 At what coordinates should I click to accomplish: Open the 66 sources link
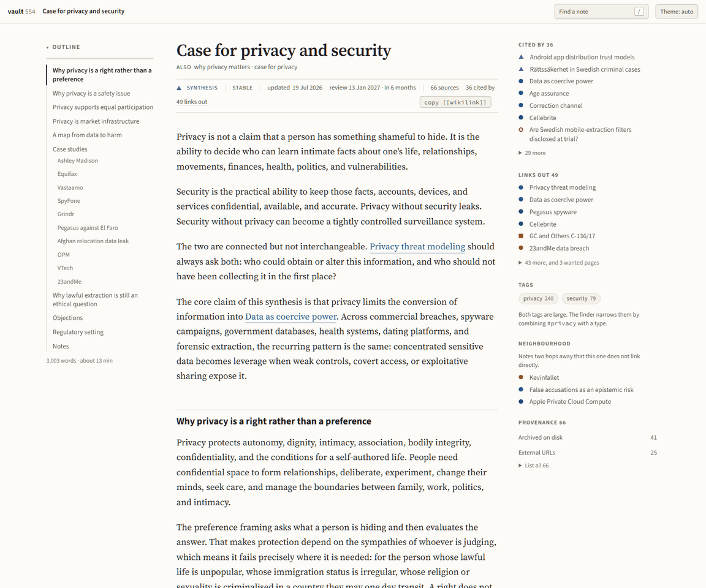click(x=444, y=88)
